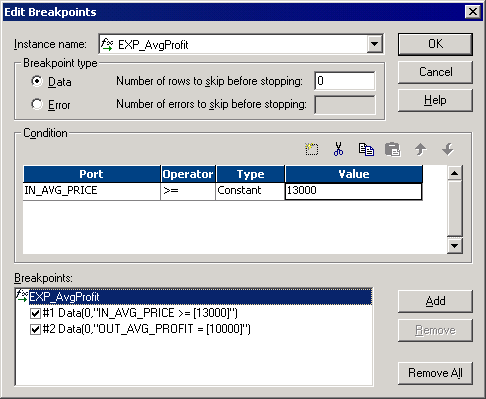Click the Constant type cell
The width and height of the screenshot is (486, 399).
[250, 191]
